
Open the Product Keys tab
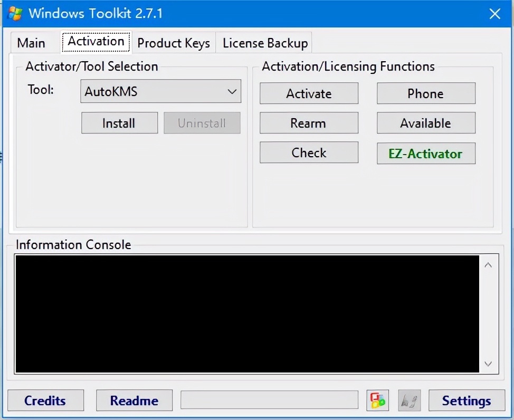pyautogui.click(x=174, y=43)
